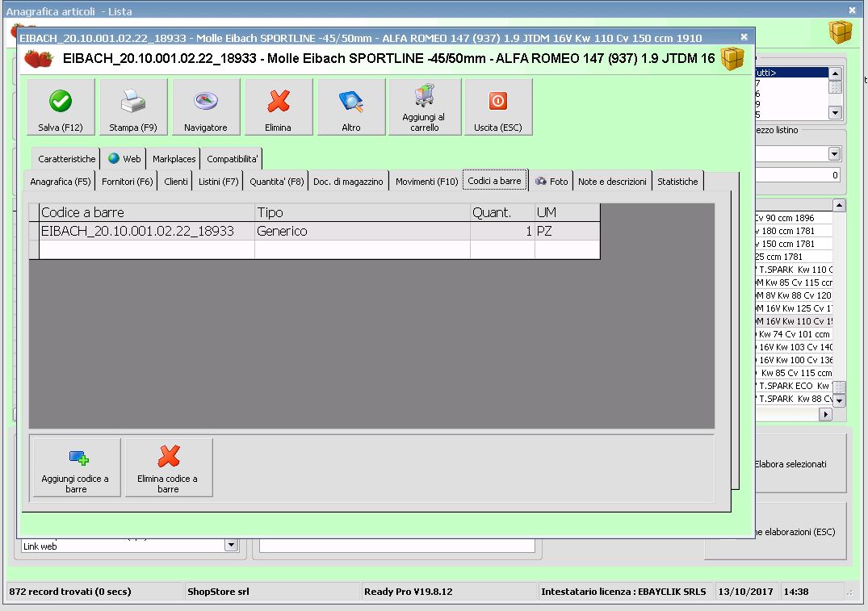Screen dimensions: 868x611
Task: Click the strawberry icon in article header
Action: coord(39,59)
